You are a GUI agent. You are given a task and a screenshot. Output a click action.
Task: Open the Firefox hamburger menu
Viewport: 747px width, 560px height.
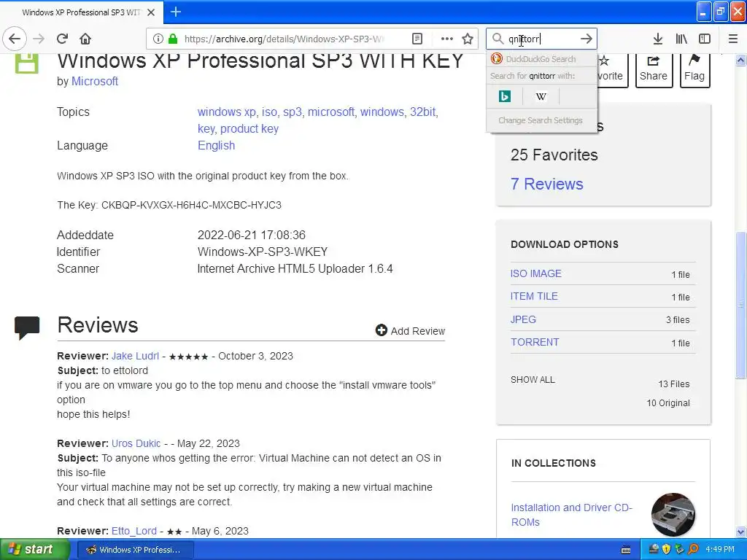(732, 39)
